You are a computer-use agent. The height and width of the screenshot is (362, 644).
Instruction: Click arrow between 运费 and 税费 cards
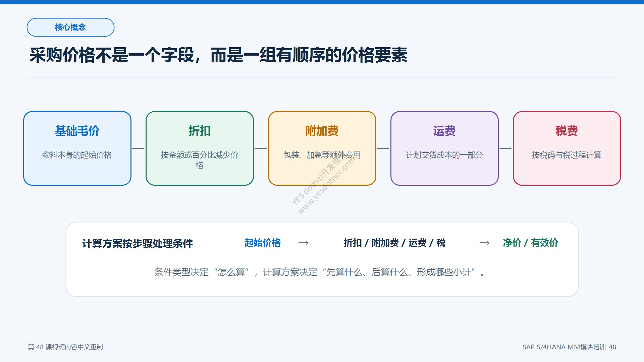[505, 148]
